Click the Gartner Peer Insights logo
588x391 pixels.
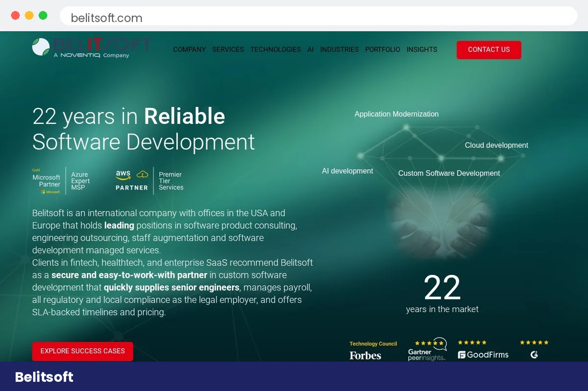[x=427, y=350]
